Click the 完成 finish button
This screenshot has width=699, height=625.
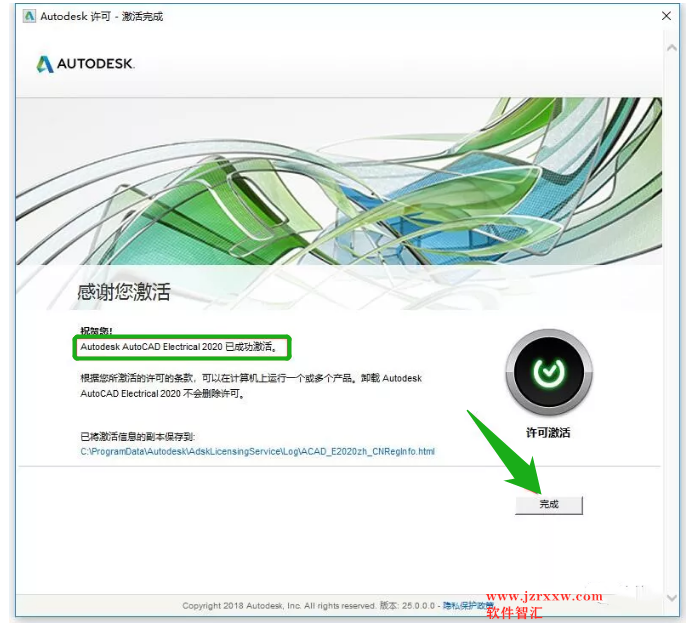(548, 505)
